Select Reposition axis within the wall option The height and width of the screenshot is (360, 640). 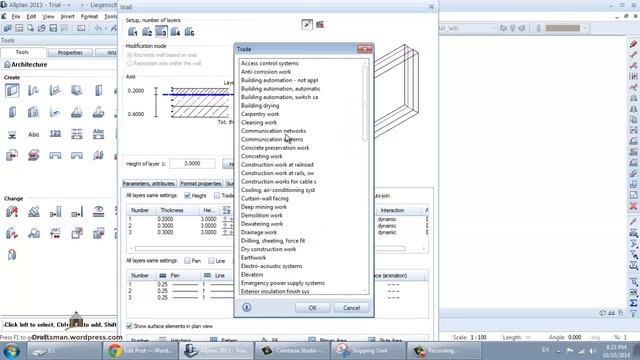[129, 63]
